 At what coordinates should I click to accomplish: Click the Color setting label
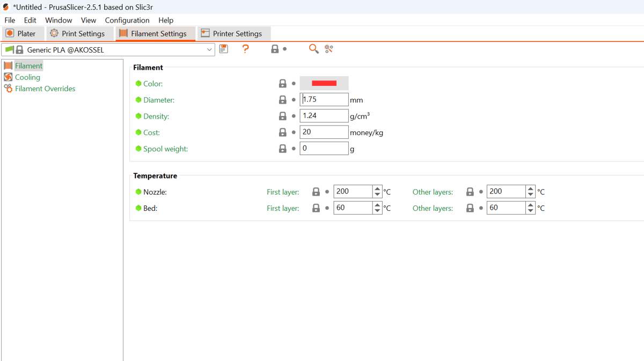click(153, 84)
